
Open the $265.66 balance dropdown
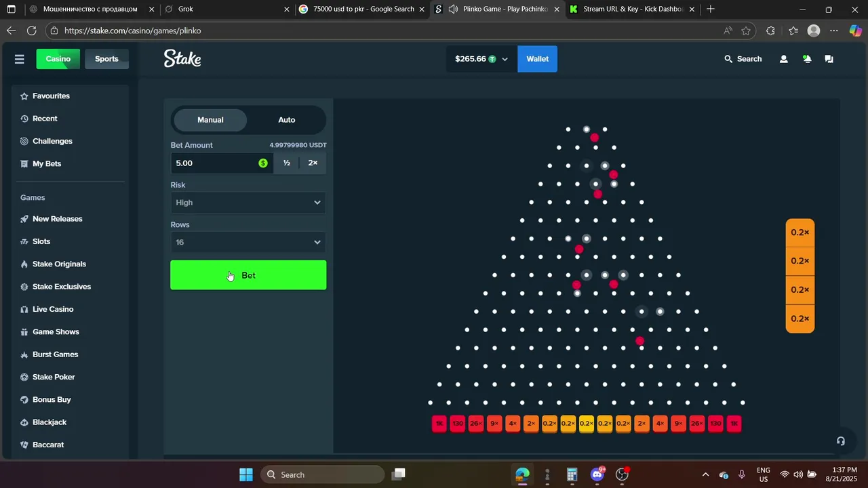(x=481, y=59)
